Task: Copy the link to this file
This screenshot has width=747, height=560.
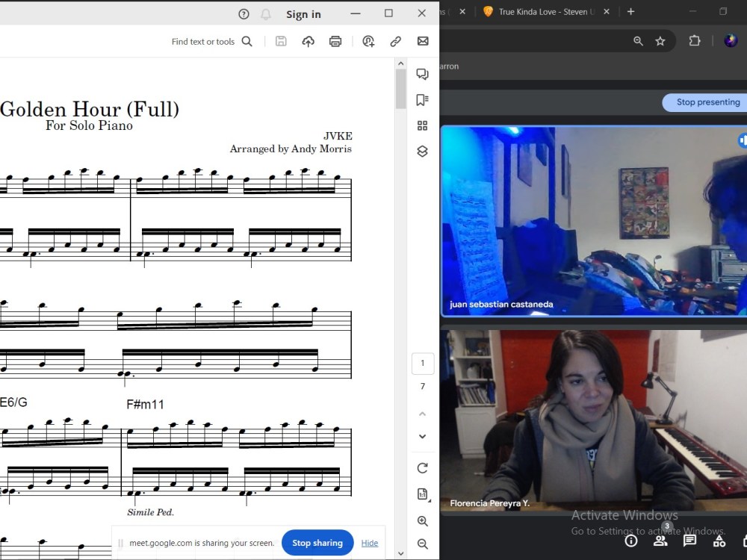Action: 395,41
